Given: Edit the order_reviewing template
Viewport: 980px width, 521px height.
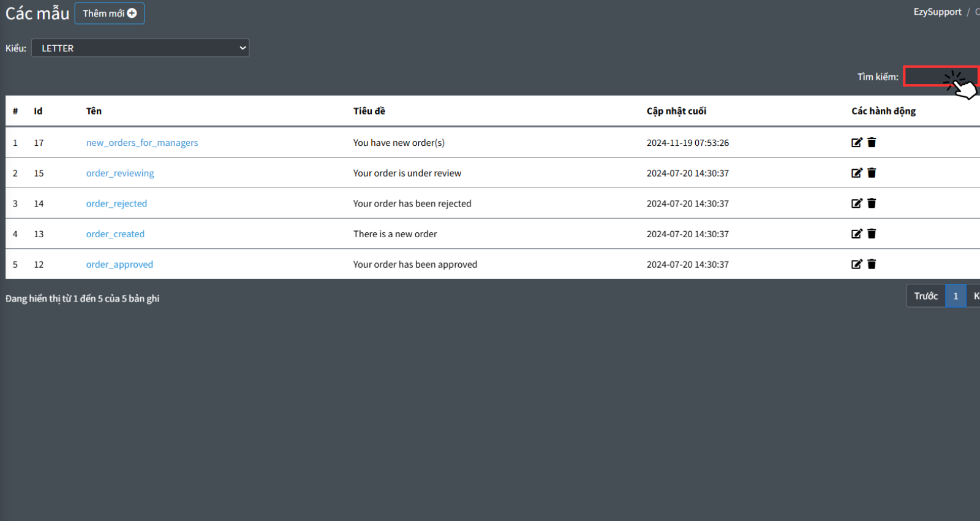Looking at the screenshot, I should click(856, 173).
